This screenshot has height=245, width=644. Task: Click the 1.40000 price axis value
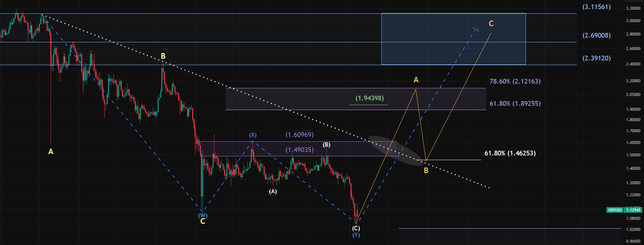633,169
